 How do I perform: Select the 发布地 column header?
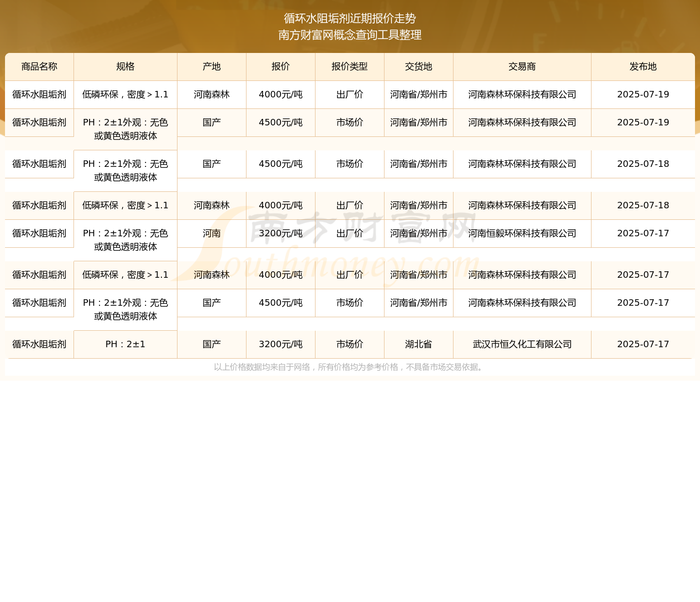643,66
